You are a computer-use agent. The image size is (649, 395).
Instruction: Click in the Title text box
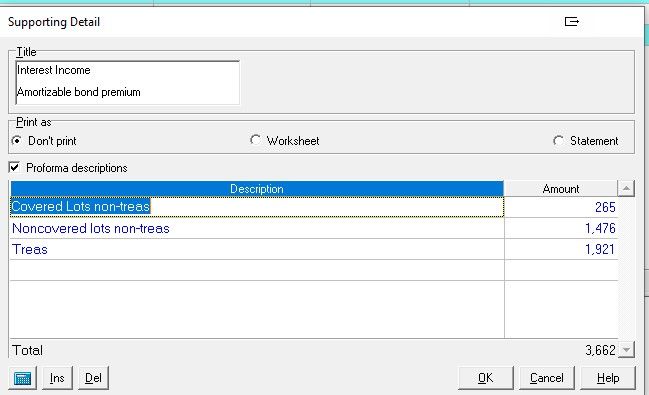pyautogui.click(x=127, y=83)
